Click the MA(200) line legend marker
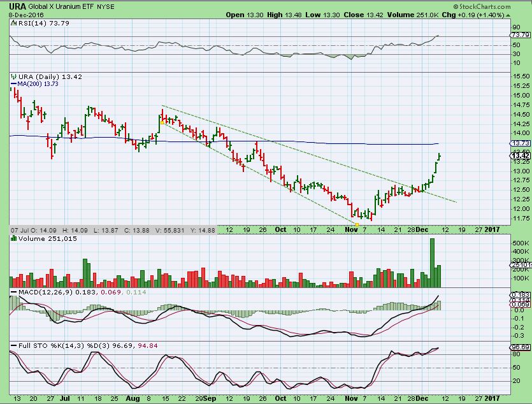This screenshot has width=532, height=404. [13, 84]
